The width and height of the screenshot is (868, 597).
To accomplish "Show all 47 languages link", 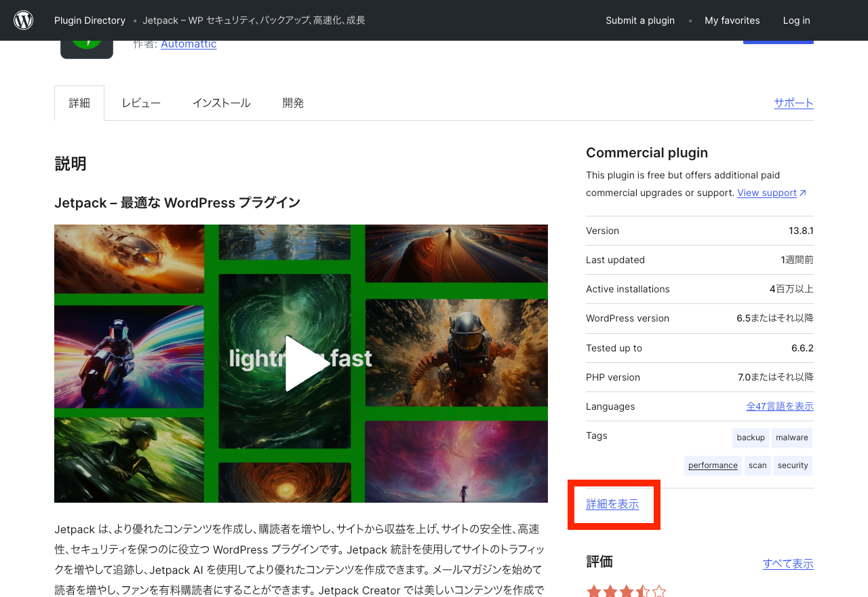I will point(780,406).
